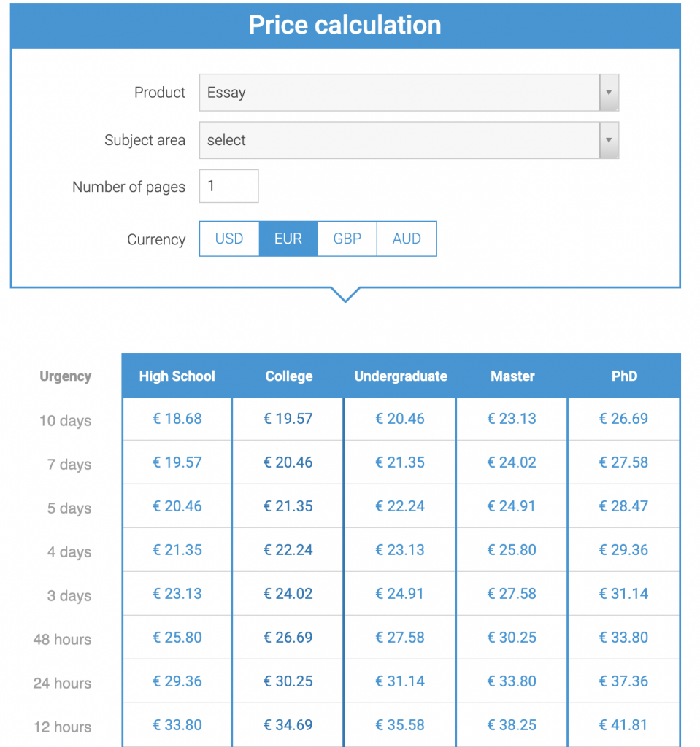Click Master 10 days price € 23.13
The image size is (700, 747).
(512, 419)
